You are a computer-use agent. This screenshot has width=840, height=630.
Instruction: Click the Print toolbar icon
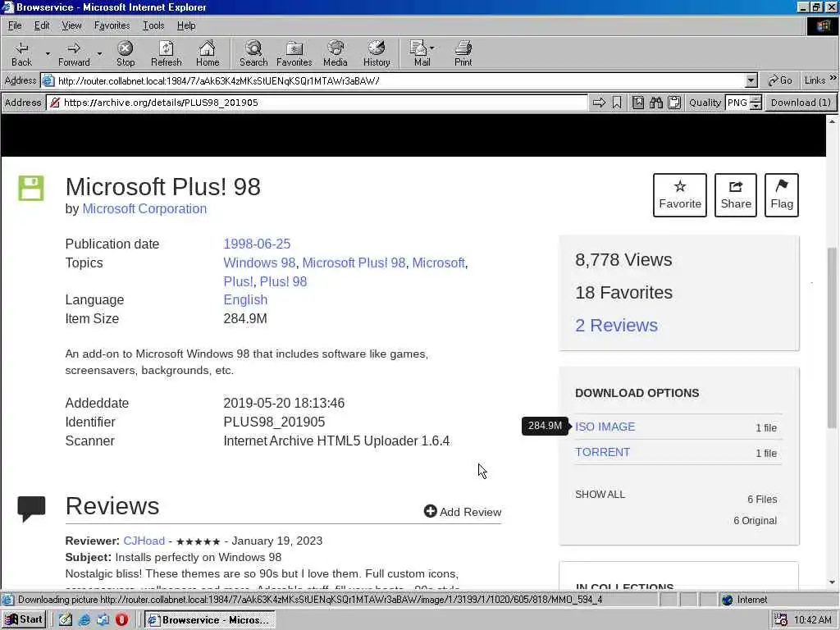click(463, 53)
